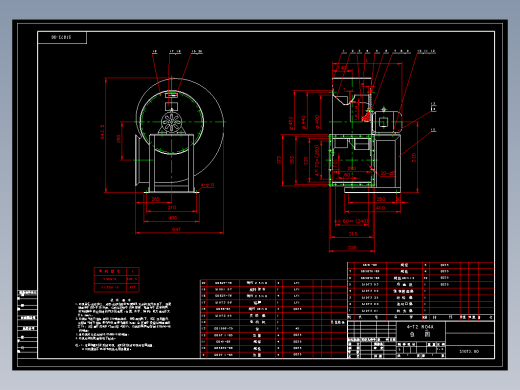This screenshot has height=390, width=520.
Task: Select the 310 dimension under the fan view
Action: pyautogui.click(x=172, y=207)
